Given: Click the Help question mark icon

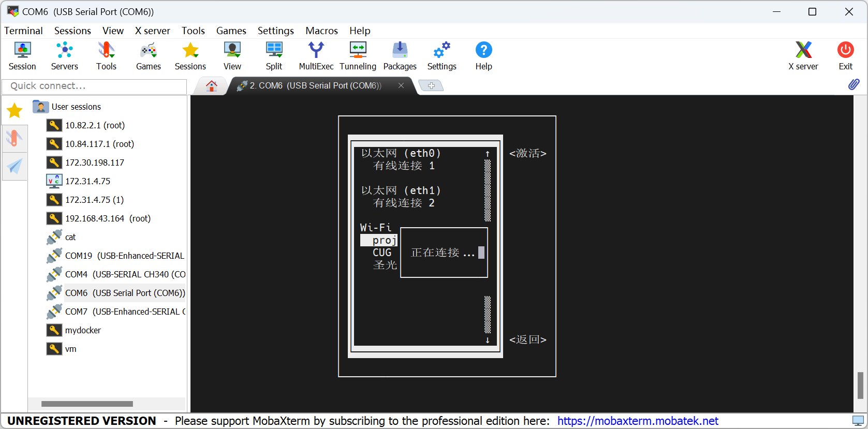Looking at the screenshot, I should [484, 56].
